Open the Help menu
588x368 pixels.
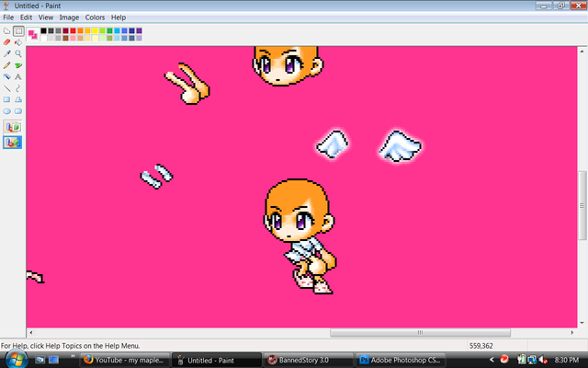tap(119, 17)
